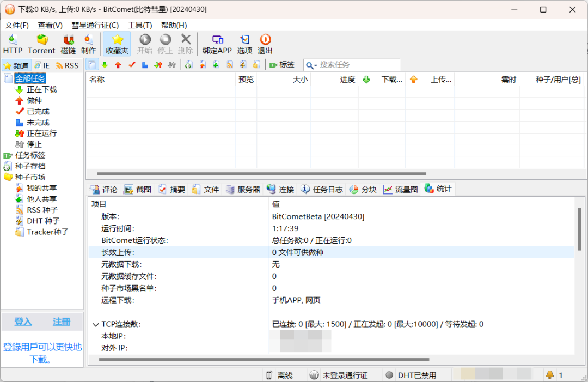Open a Torrent file from toolbar

(x=41, y=44)
